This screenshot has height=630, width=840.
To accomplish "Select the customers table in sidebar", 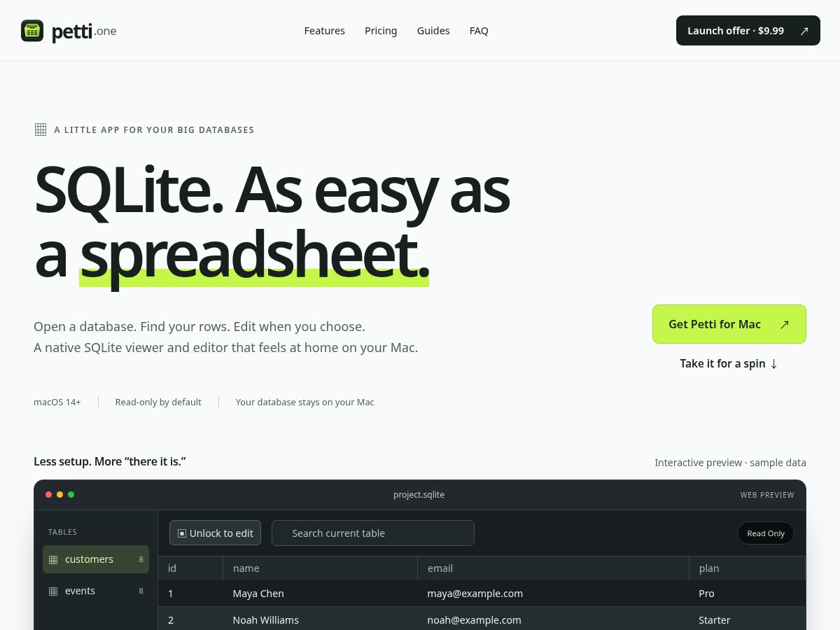I will (x=96, y=559).
